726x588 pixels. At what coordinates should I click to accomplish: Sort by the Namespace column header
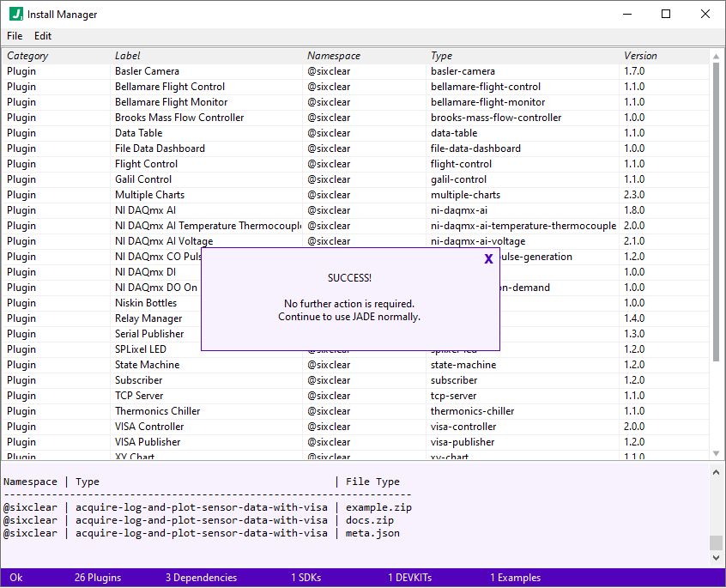(x=334, y=56)
